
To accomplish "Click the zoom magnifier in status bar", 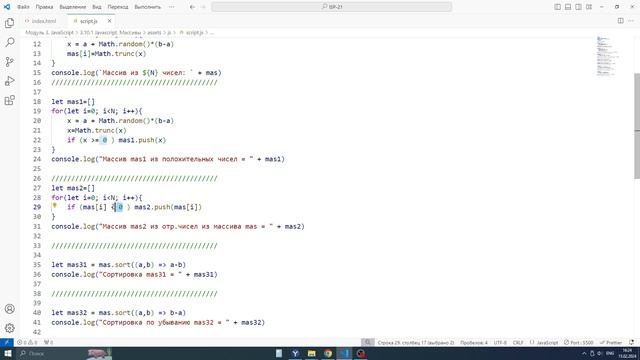I will pos(367,342).
